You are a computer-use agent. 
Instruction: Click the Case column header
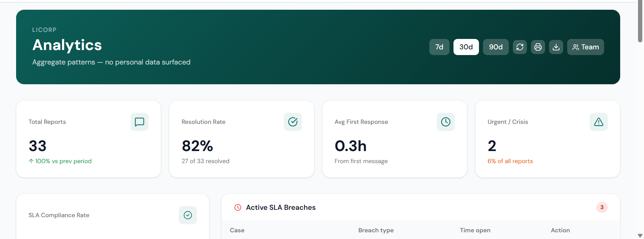pyautogui.click(x=237, y=230)
